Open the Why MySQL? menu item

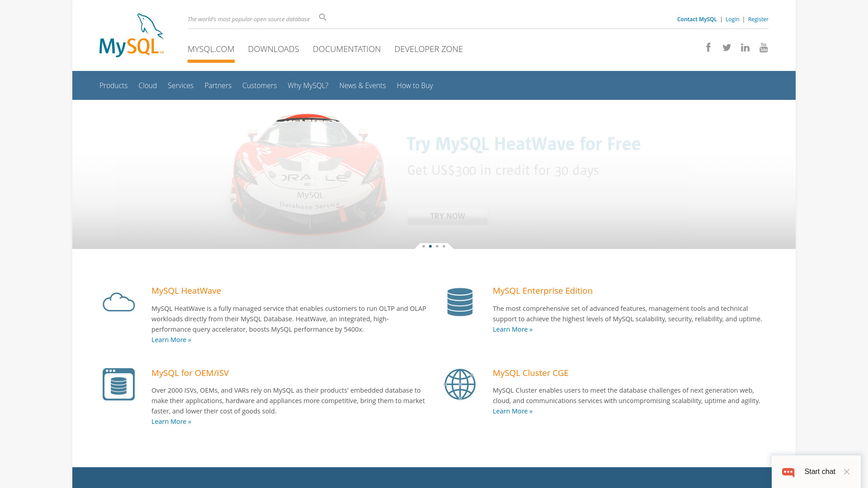tap(308, 85)
